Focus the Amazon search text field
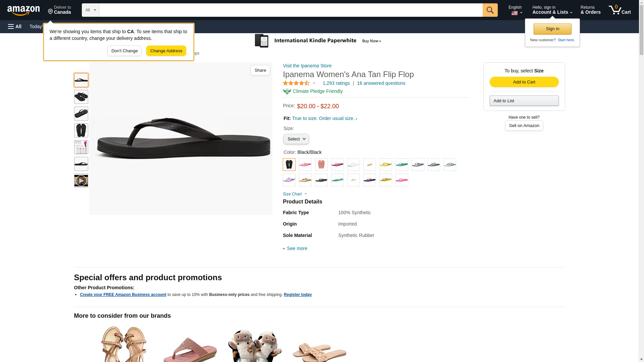The image size is (644, 362). [291, 10]
